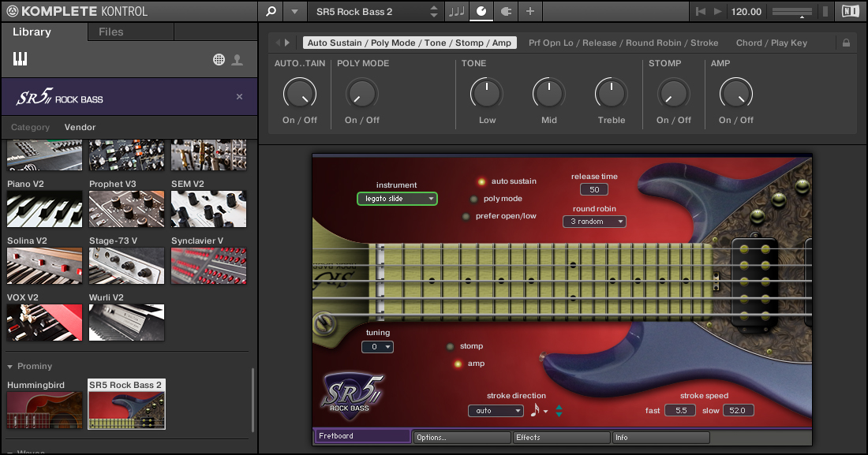Click the SR5 Rock Bass 2 preset name
Screen dimensions: 868x455
354,12
